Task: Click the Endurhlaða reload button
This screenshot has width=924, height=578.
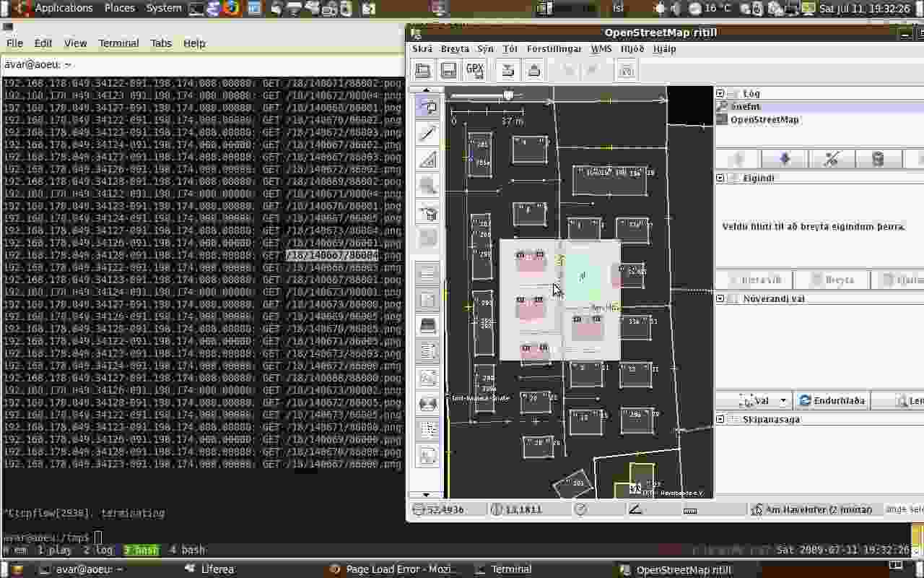Action: pos(832,400)
